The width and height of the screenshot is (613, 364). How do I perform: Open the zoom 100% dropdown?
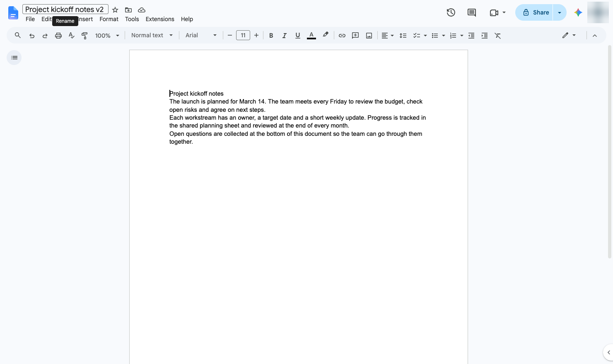click(107, 36)
